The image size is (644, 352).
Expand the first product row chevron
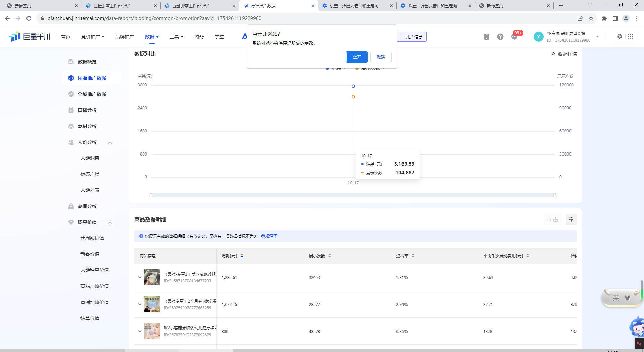coord(140,277)
